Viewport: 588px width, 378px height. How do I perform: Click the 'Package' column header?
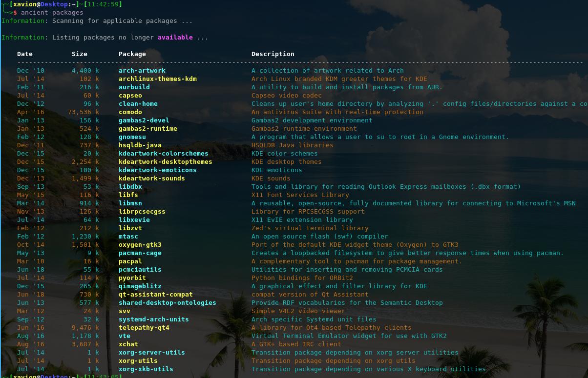click(132, 54)
